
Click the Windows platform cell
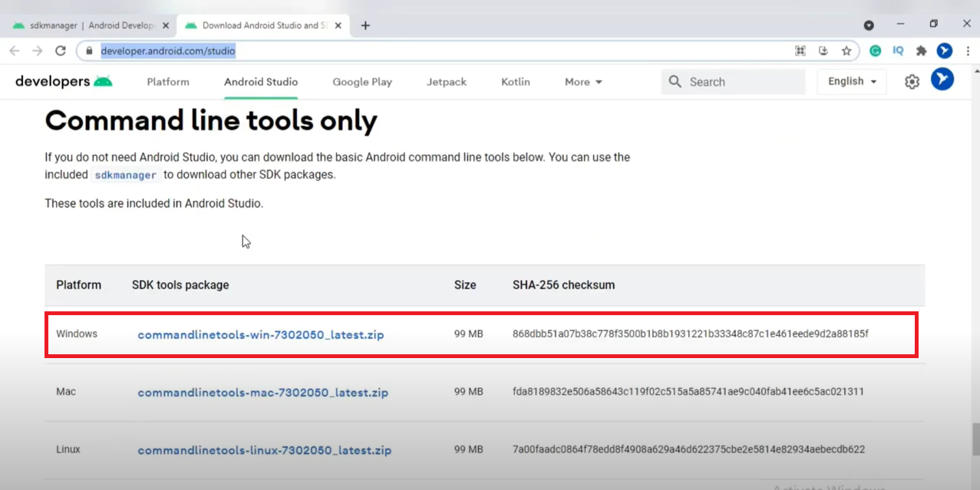click(x=77, y=334)
